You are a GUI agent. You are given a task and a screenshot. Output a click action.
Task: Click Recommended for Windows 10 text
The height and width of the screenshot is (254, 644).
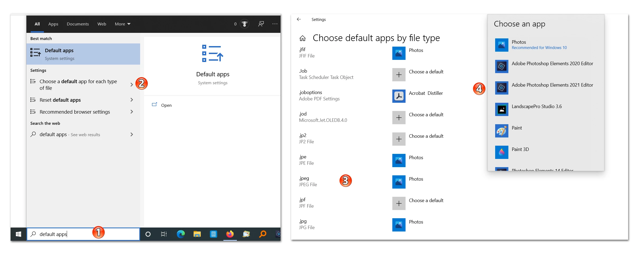coord(539,48)
